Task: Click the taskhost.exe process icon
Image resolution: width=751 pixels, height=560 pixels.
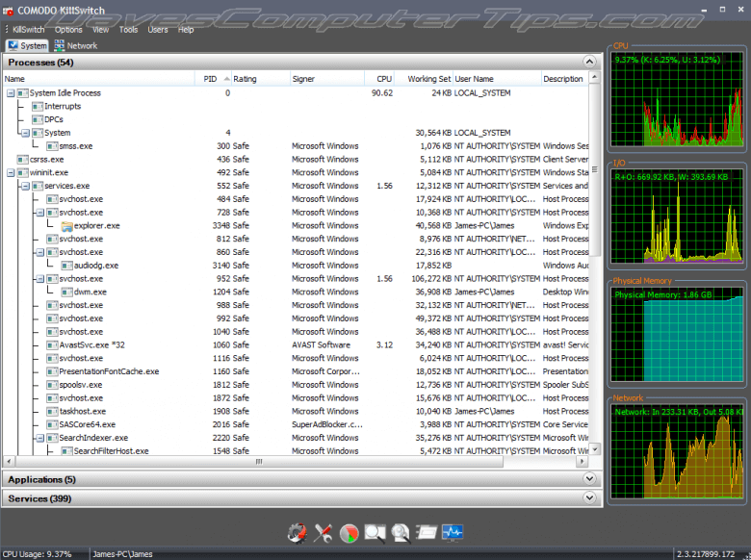Action: (52, 411)
